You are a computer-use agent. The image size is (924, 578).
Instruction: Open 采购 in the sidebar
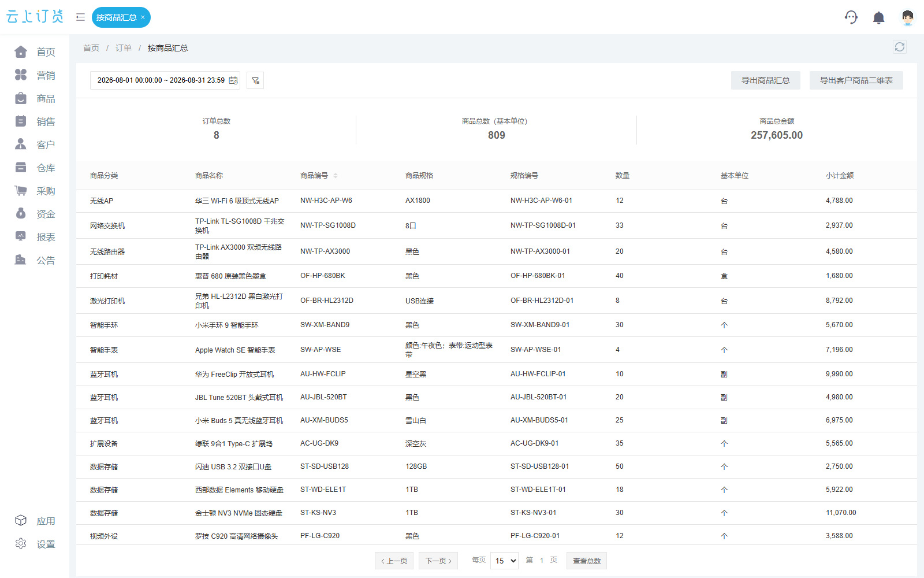pyautogui.click(x=35, y=191)
